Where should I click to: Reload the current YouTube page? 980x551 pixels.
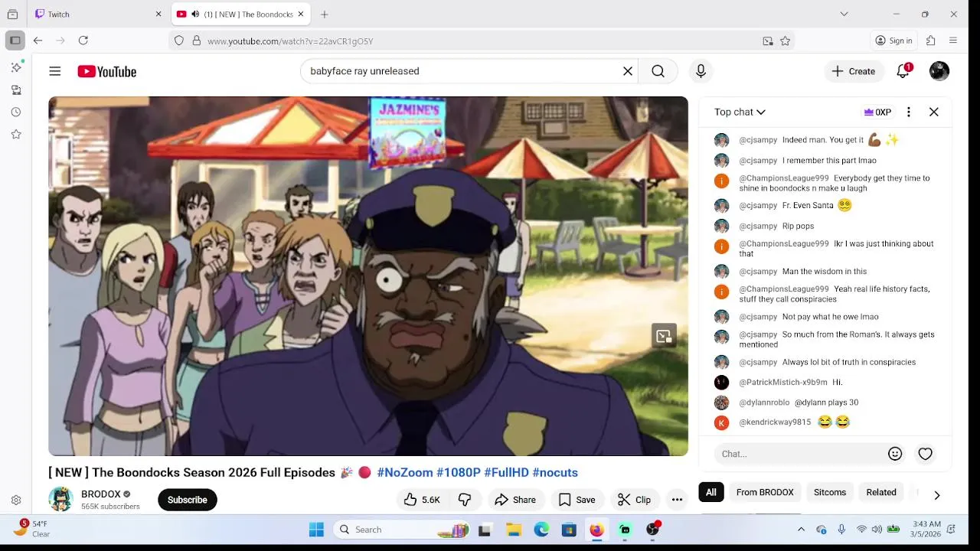[x=83, y=41]
